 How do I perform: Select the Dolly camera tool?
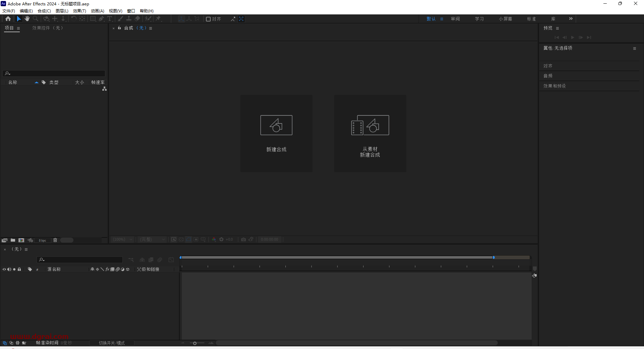(63, 19)
